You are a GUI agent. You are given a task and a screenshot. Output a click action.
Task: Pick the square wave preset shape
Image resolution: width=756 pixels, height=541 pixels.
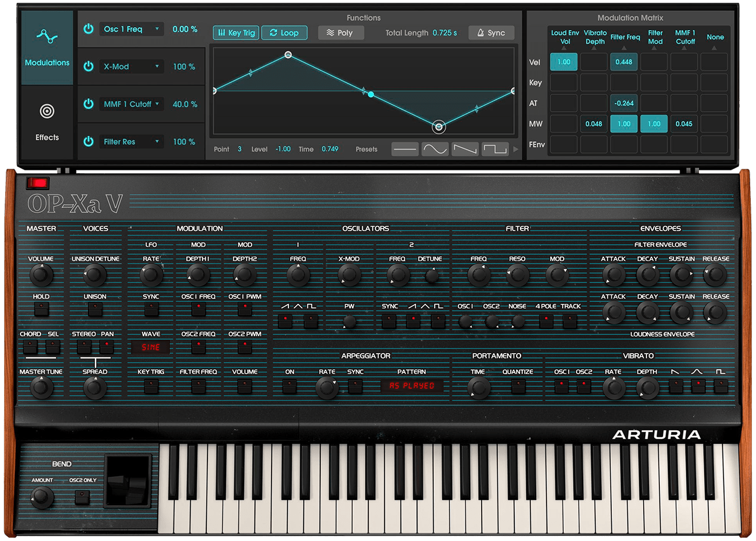(x=495, y=149)
